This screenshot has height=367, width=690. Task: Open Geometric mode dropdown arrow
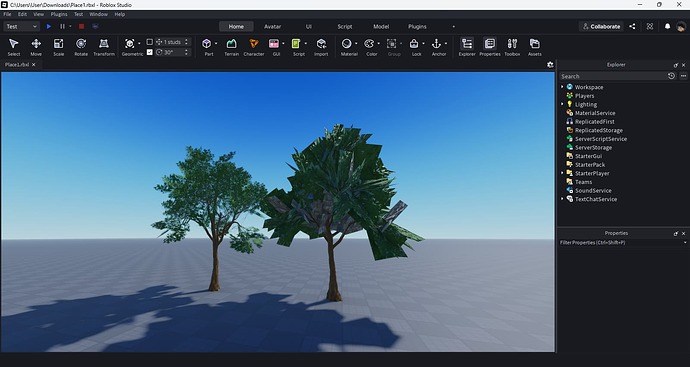[x=139, y=44]
